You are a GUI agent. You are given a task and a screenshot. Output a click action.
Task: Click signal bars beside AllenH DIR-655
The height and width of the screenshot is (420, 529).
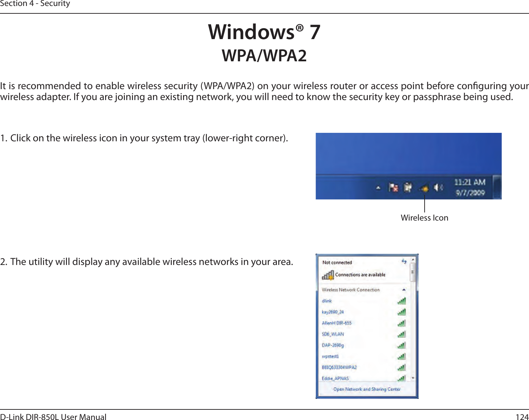pos(402,323)
